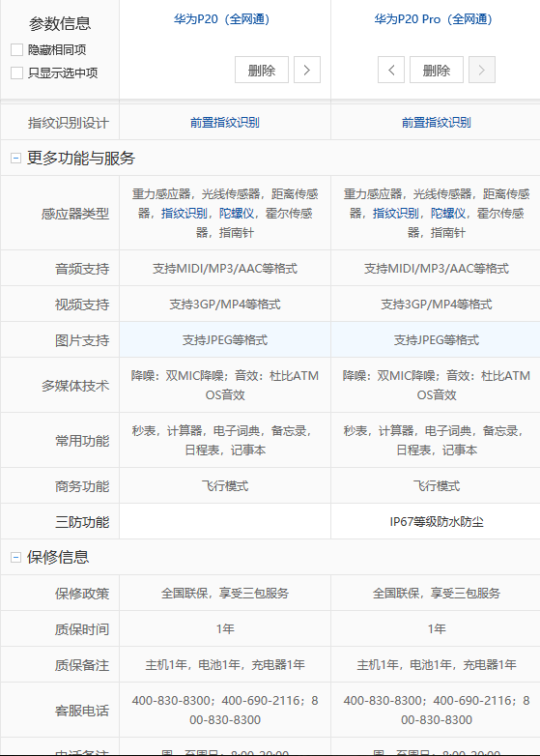The width and height of the screenshot is (540, 756).
Task: Click 陀螺仪 sensor link in P20 Pro column
Action: tap(448, 213)
